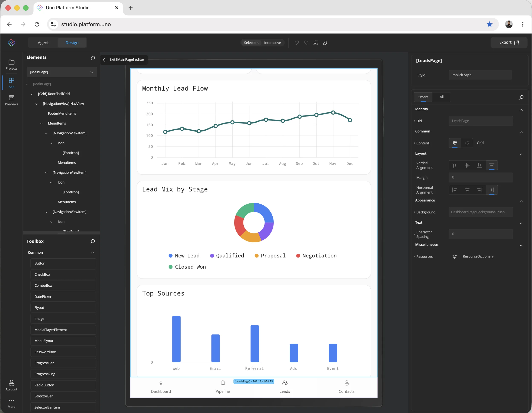Switch to Interactive mode
The width and height of the screenshot is (532, 413).
pos(272,43)
